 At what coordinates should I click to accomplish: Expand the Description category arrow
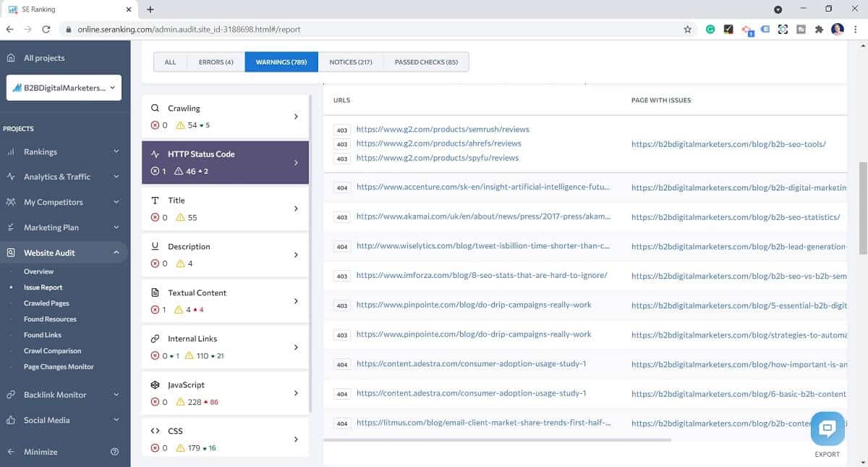pos(296,255)
